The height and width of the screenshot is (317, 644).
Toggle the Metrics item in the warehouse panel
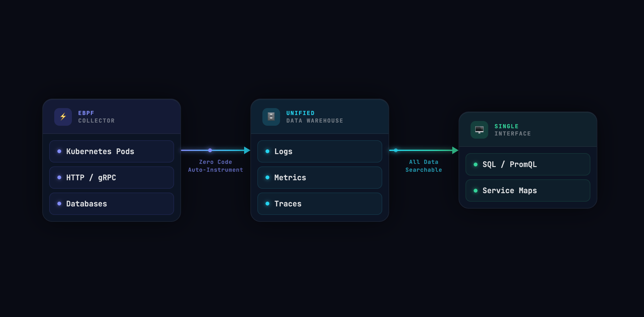pyautogui.click(x=319, y=177)
